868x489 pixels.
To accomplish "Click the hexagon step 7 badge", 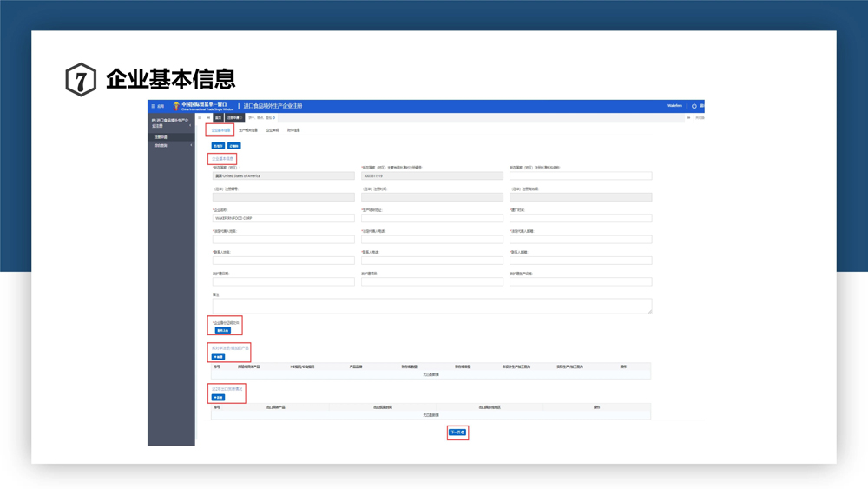I will [x=81, y=79].
